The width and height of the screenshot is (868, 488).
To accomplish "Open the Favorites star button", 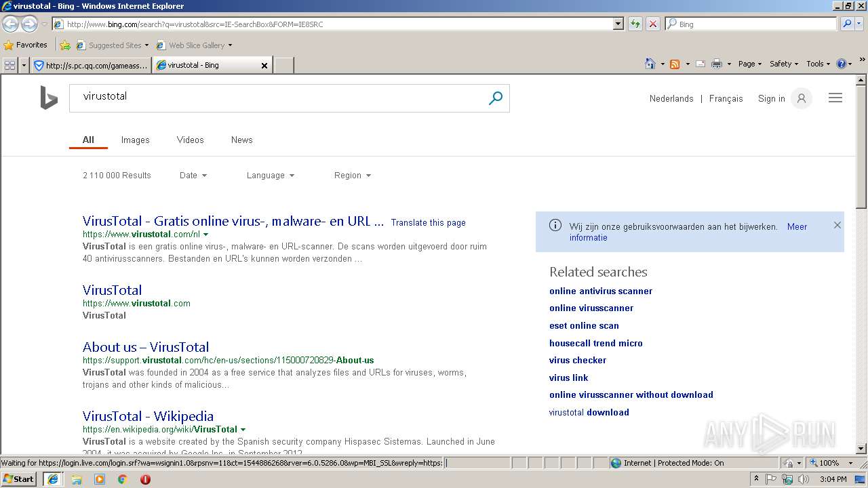I will pos(26,45).
